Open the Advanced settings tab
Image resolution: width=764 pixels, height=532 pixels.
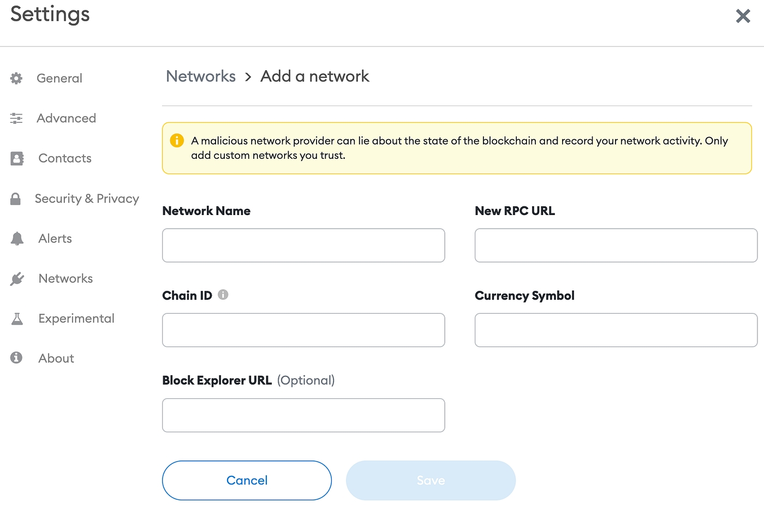pos(66,118)
